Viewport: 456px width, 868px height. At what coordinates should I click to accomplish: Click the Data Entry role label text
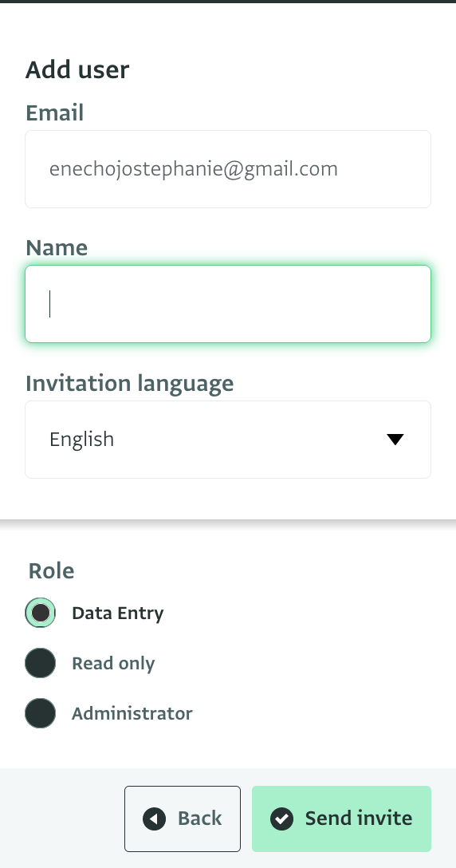tap(118, 613)
